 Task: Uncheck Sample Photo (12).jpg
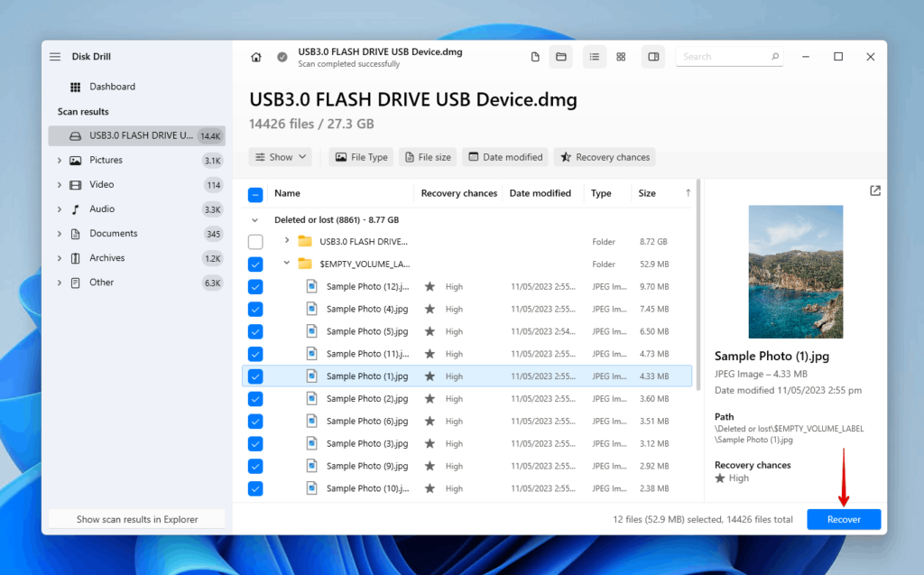[255, 286]
